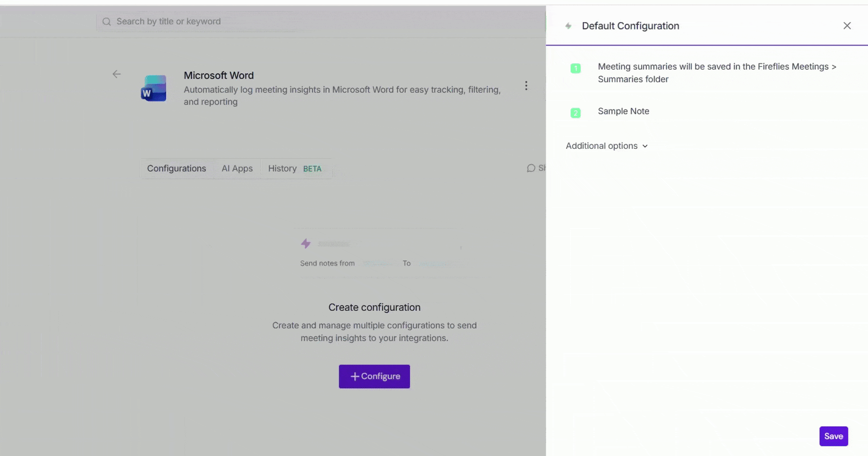This screenshot has height=456, width=868.
Task: Click the chat bubble icon right of the tabs
Action: point(531,168)
